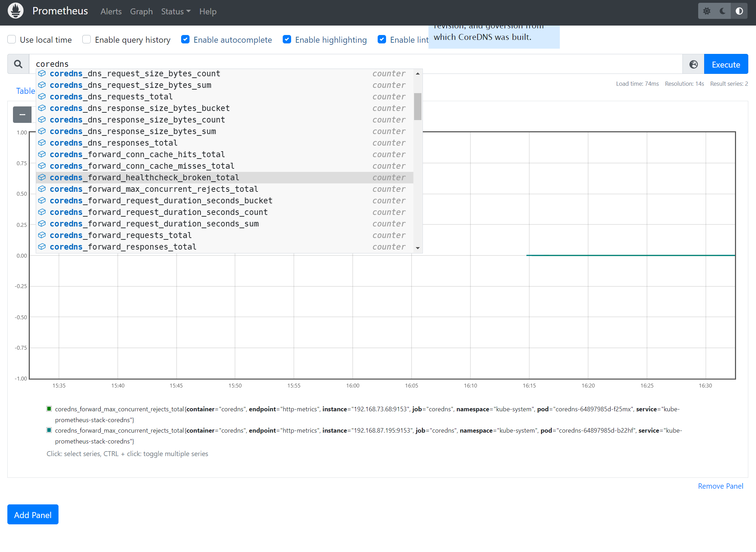Click the autocomplete list scrollbar thumb
The width and height of the screenshot is (756, 552).
pos(418,106)
